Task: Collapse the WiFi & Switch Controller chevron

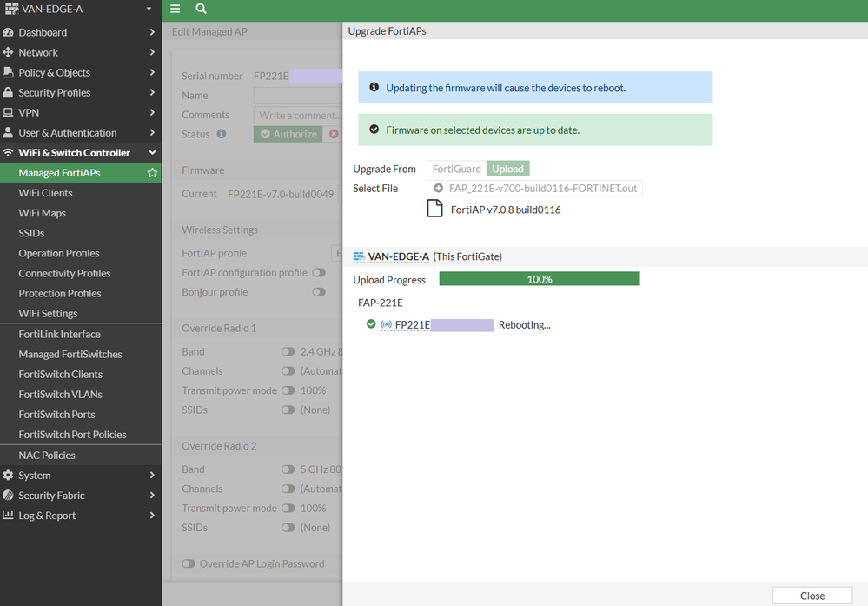Action: (x=152, y=152)
